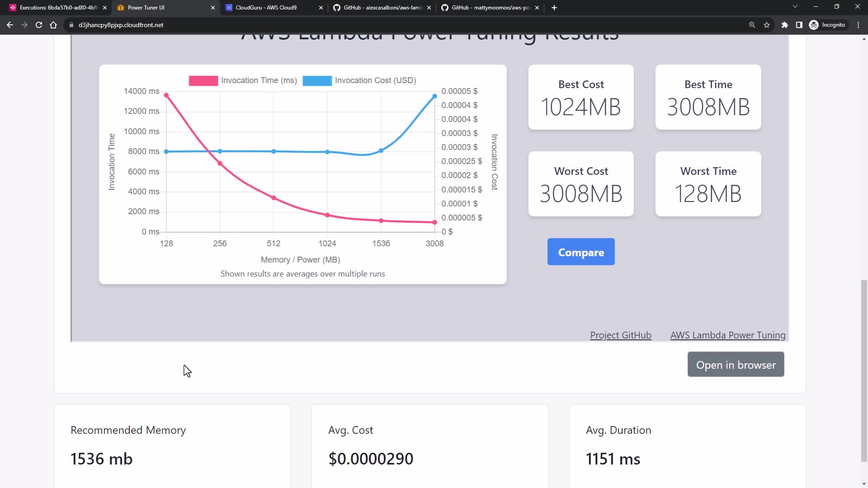The height and width of the screenshot is (488, 868).
Task: Open a new browser tab
Action: (x=554, y=8)
